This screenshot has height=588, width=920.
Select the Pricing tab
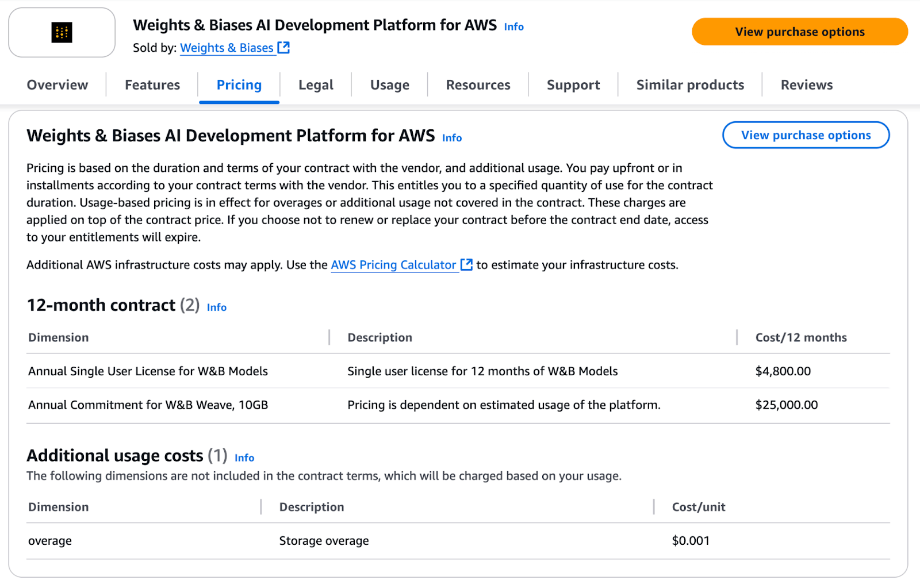(239, 85)
